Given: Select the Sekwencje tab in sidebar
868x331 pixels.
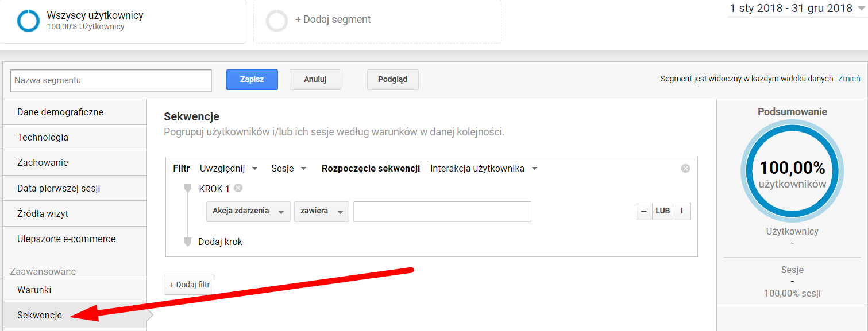Looking at the screenshot, I should pyautogui.click(x=40, y=315).
